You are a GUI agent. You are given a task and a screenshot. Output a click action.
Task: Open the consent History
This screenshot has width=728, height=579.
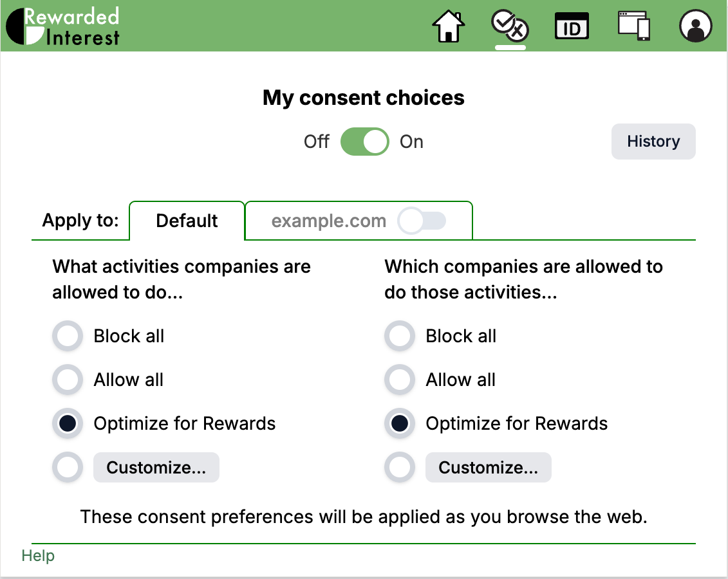[x=653, y=142]
